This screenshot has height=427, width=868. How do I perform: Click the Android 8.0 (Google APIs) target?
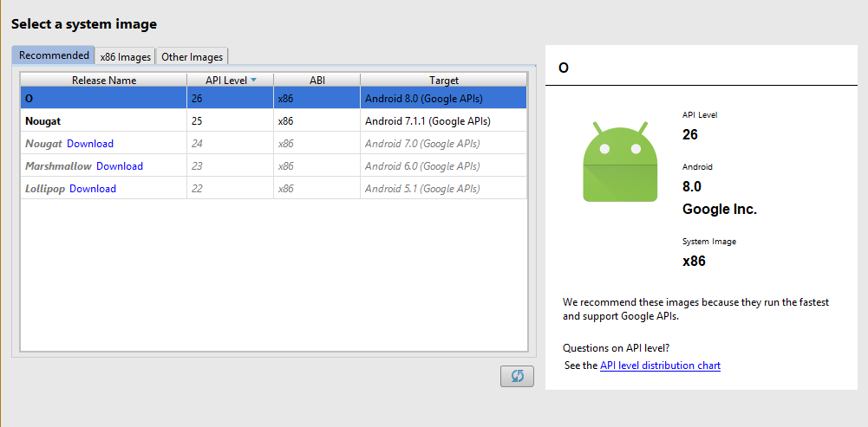[424, 99]
